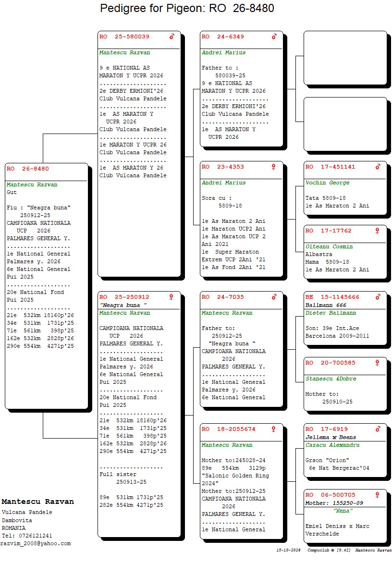
Task: Select ring number RO 26-8480 in the leftmost box
Action: (28, 169)
